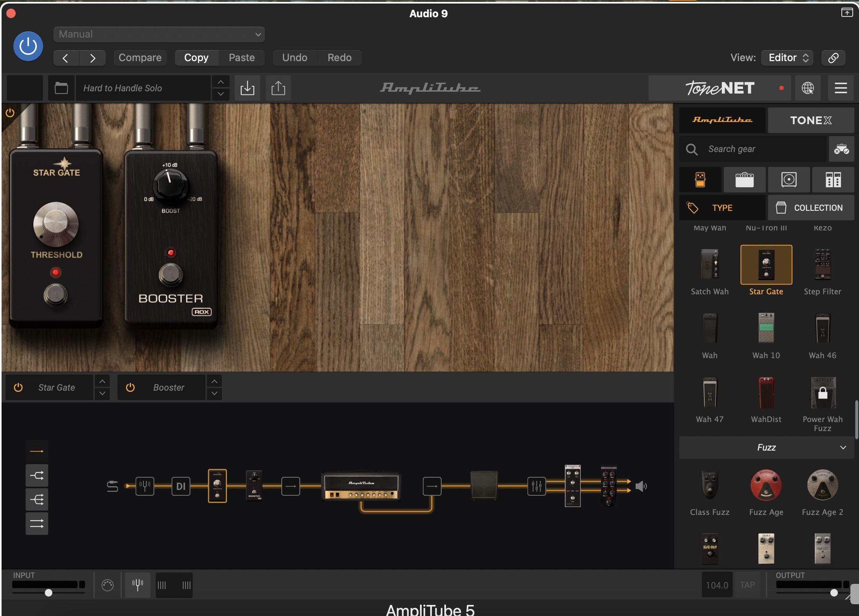The width and height of the screenshot is (859, 616).
Task: Collapse the Fuzz category section
Action: [x=767, y=448]
